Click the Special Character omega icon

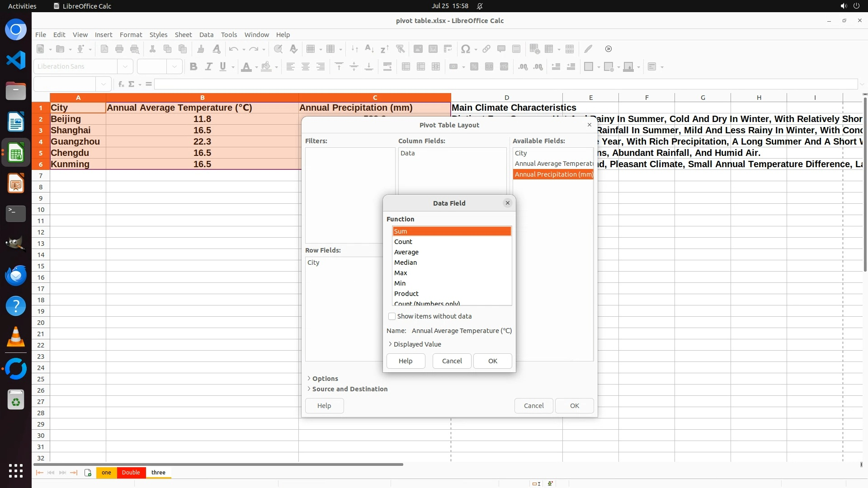point(465,49)
